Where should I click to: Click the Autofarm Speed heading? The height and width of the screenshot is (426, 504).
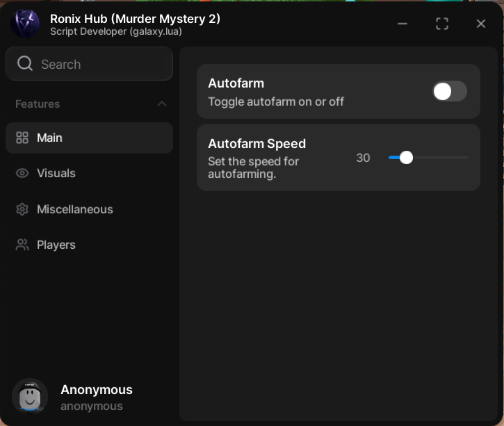pyautogui.click(x=257, y=144)
